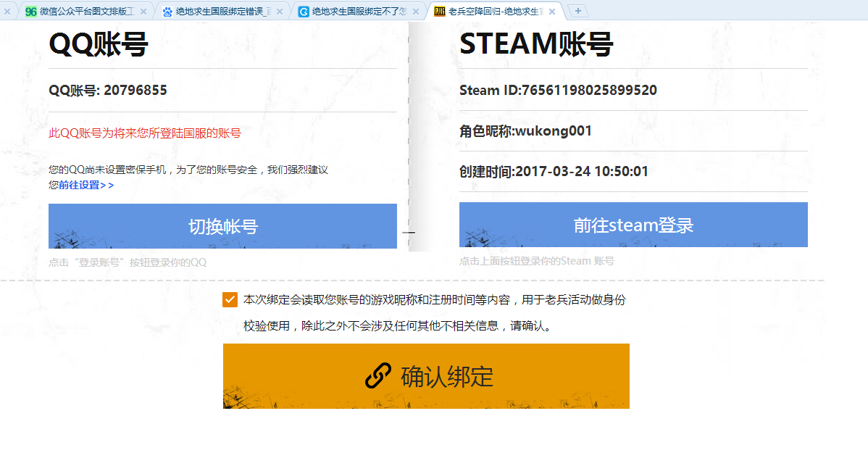Click the 96 favicon on the first tab
The width and height of the screenshot is (868, 453).
[x=31, y=12]
